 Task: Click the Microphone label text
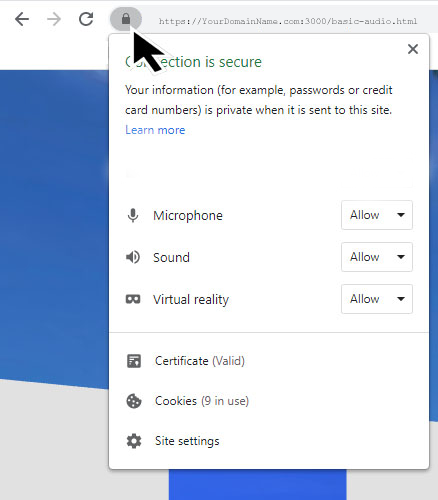pyautogui.click(x=188, y=216)
